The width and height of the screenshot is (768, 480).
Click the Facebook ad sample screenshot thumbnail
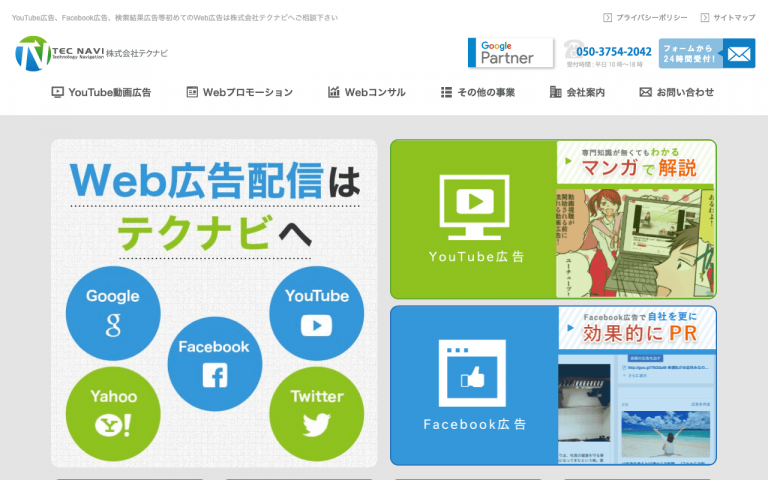tap(637, 409)
